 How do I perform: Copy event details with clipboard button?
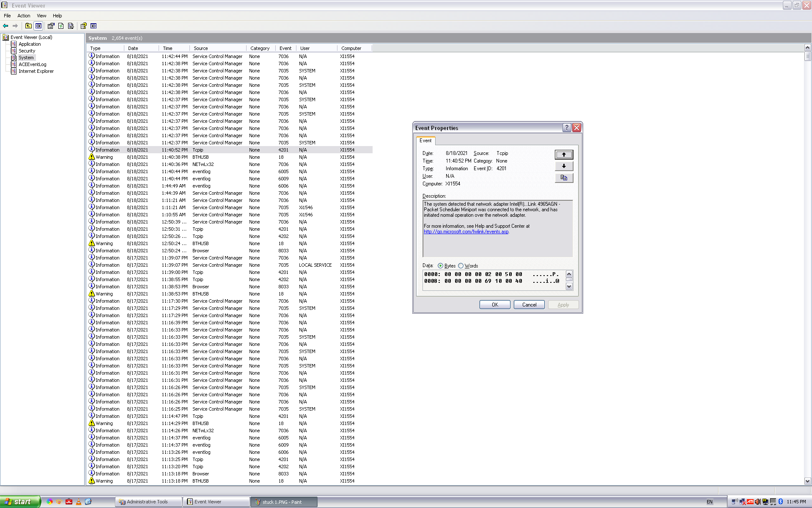(564, 178)
